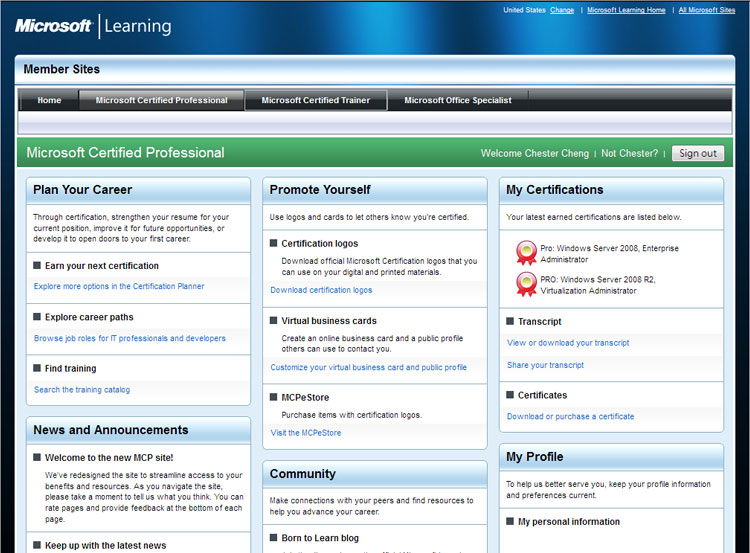Click the Welcome Chester Cheng text
Screen dimensions: 750x553
pos(535,154)
